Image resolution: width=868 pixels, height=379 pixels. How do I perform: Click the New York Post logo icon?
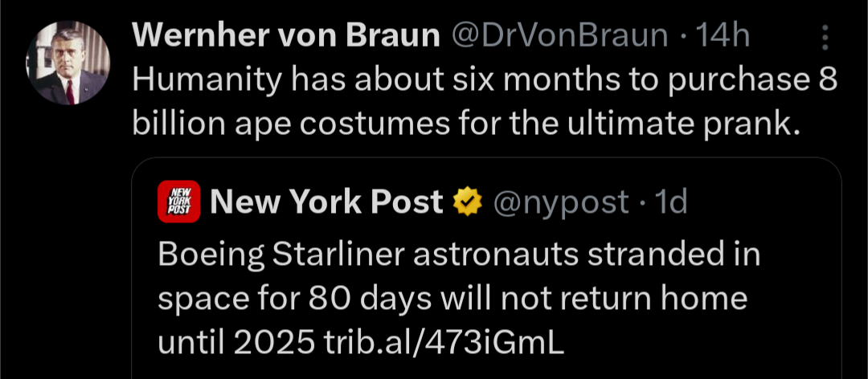(x=178, y=202)
